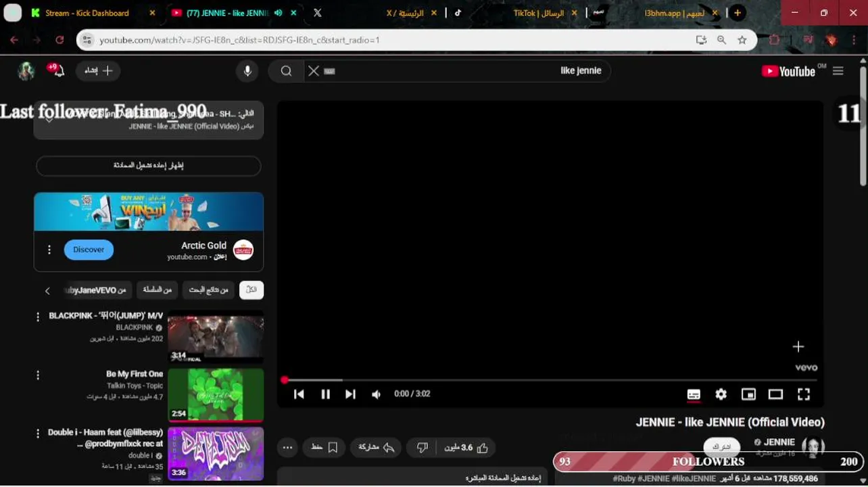Reload the page with the refresh icon

point(59,40)
